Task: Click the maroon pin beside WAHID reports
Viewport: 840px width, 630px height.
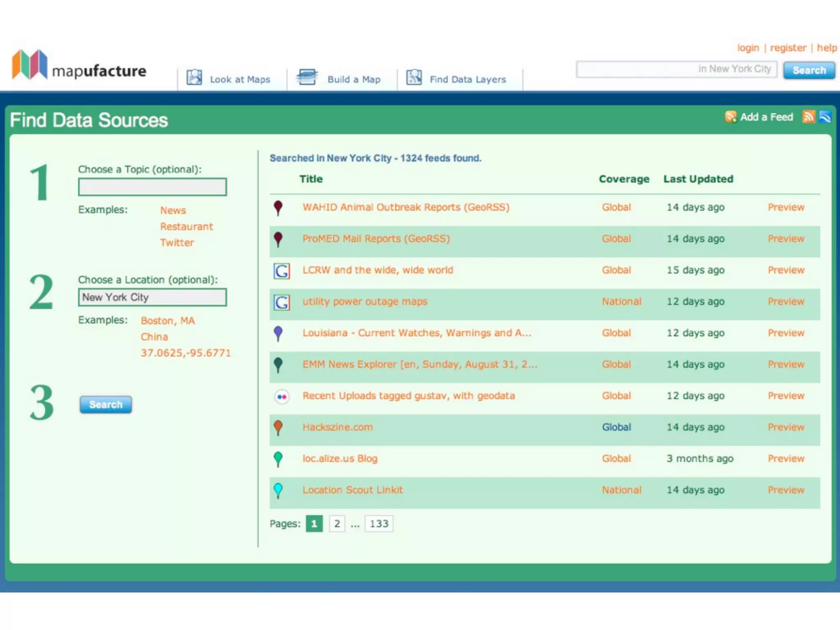Action: click(x=278, y=208)
